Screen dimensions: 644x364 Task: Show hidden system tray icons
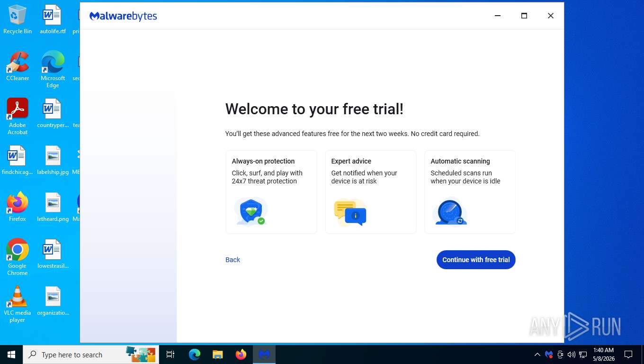click(x=537, y=355)
